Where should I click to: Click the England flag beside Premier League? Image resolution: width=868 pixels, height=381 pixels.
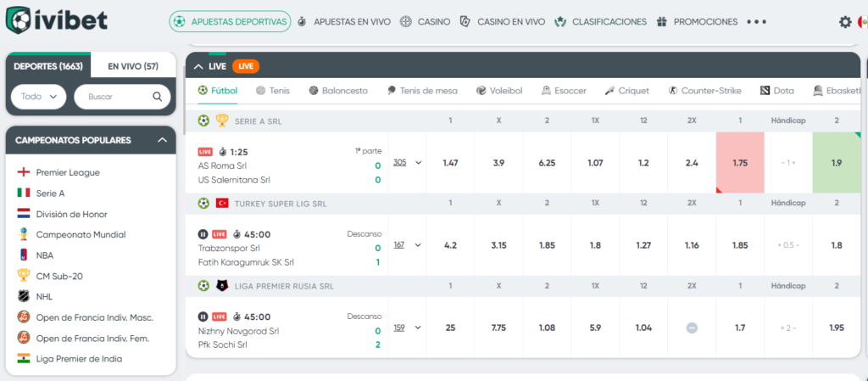23,172
